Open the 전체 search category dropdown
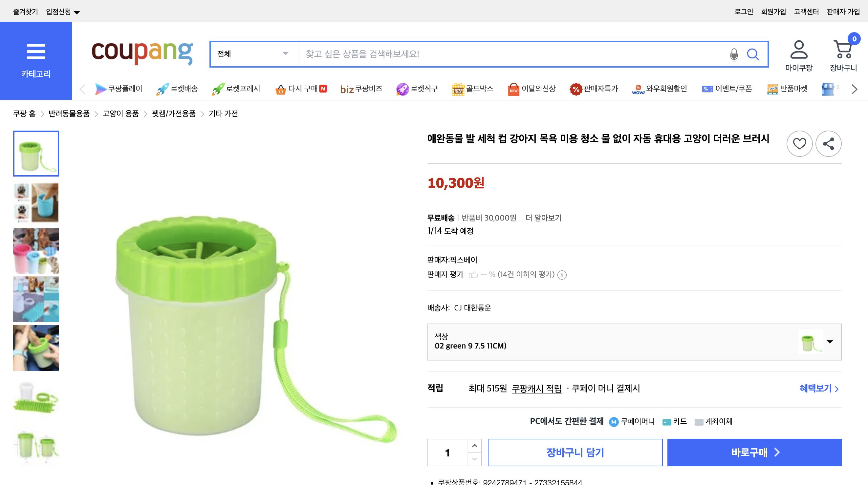 [285, 54]
